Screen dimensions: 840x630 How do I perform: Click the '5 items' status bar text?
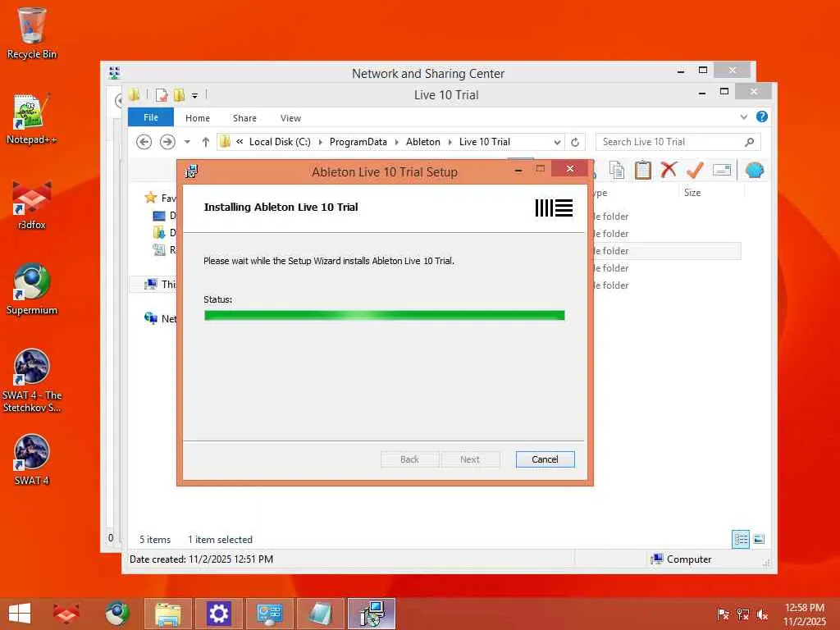155,540
